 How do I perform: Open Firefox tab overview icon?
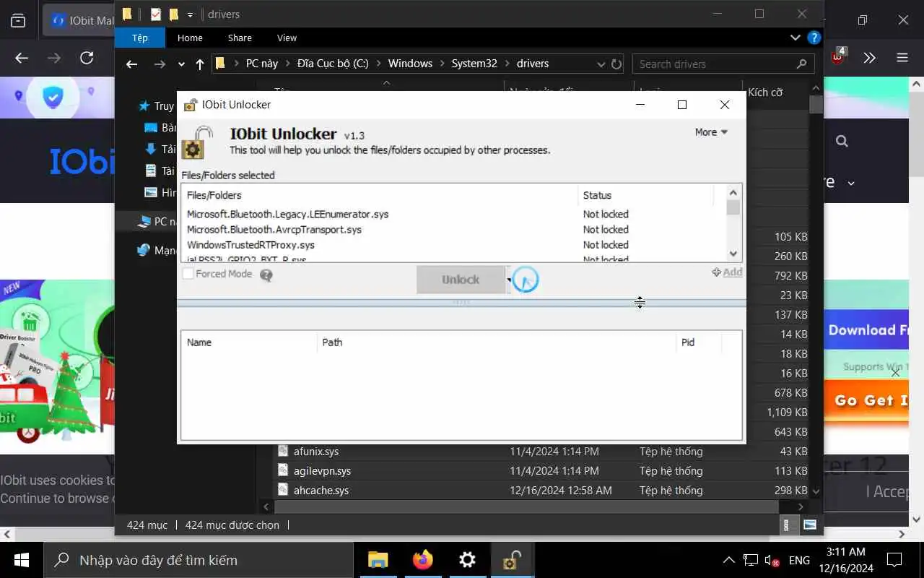pyautogui.click(x=18, y=20)
